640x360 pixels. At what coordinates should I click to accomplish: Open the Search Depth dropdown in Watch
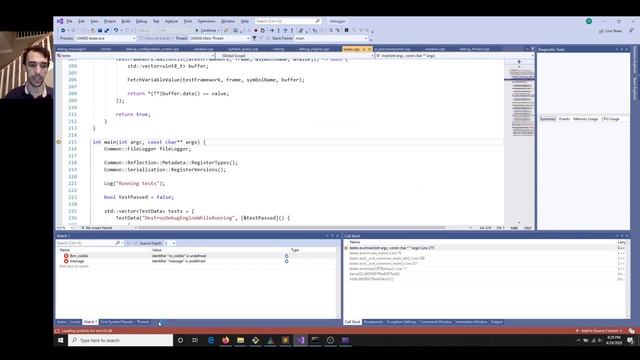click(170, 243)
